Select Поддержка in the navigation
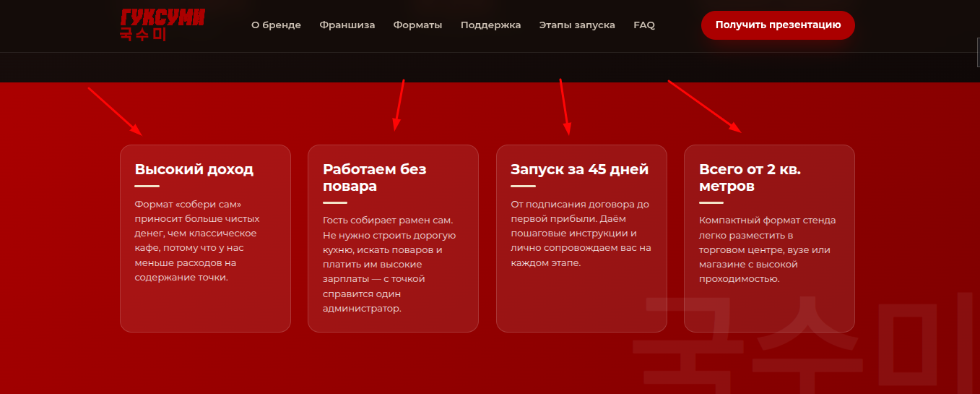Viewport: 980px width, 394px height. (490, 25)
